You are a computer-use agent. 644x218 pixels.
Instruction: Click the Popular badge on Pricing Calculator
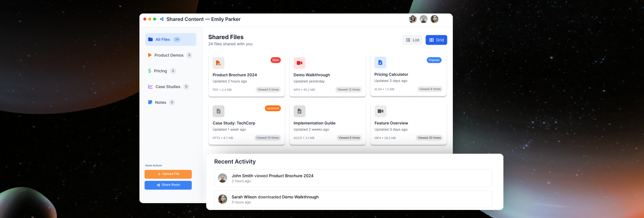434,60
